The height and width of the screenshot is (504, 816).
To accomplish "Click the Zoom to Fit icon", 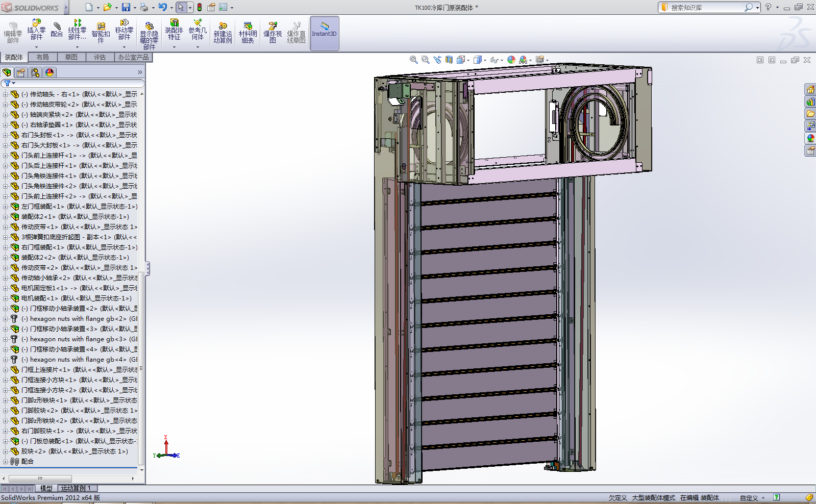I will point(414,60).
